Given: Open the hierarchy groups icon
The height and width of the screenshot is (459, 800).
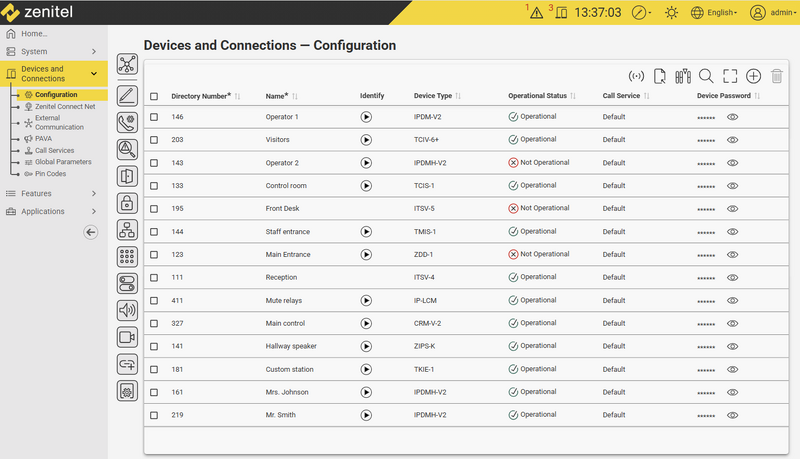Looking at the screenshot, I should tap(127, 230).
